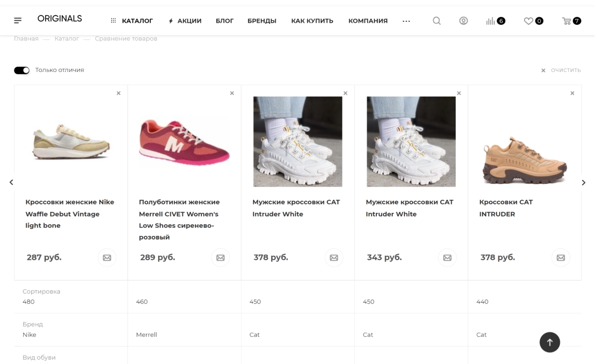The height and width of the screenshot is (364, 595).
Task: Click the envelope icon next to 343 руб.
Action: (x=447, y=258)
